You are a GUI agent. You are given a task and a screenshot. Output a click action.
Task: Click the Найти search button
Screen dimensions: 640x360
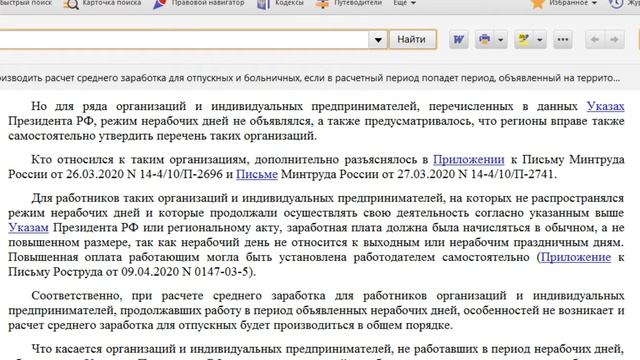[x=412, y=40]
